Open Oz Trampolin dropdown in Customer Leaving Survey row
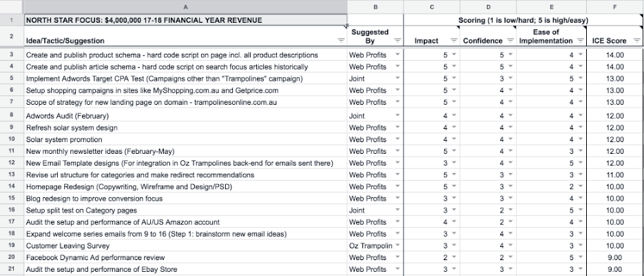This screenshot has height=276, width=644. click(x=397, y=245)
